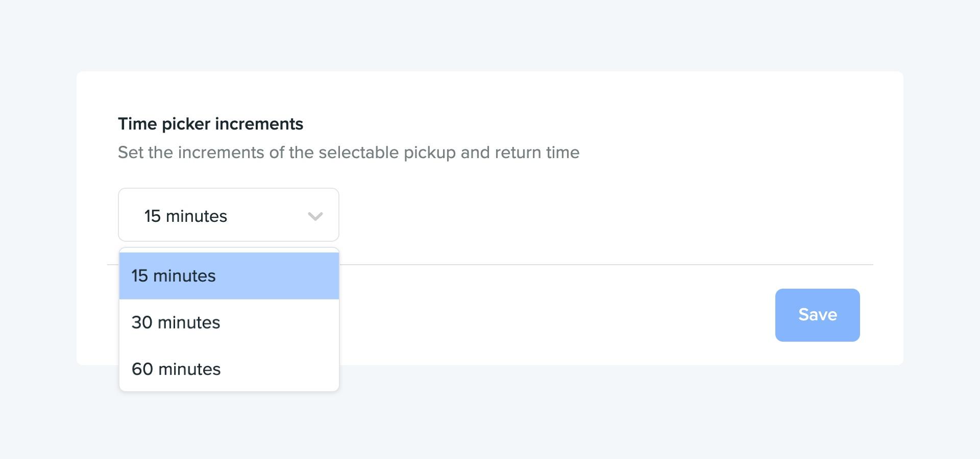Click the dropdown chevron arrow icon
Image resolution: width=980 pixels, height=459 pixels.
coord(315,216)
